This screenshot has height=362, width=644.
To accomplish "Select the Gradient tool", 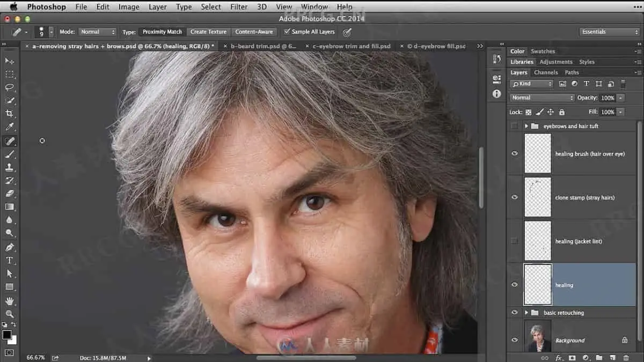I will coord(9,207).
